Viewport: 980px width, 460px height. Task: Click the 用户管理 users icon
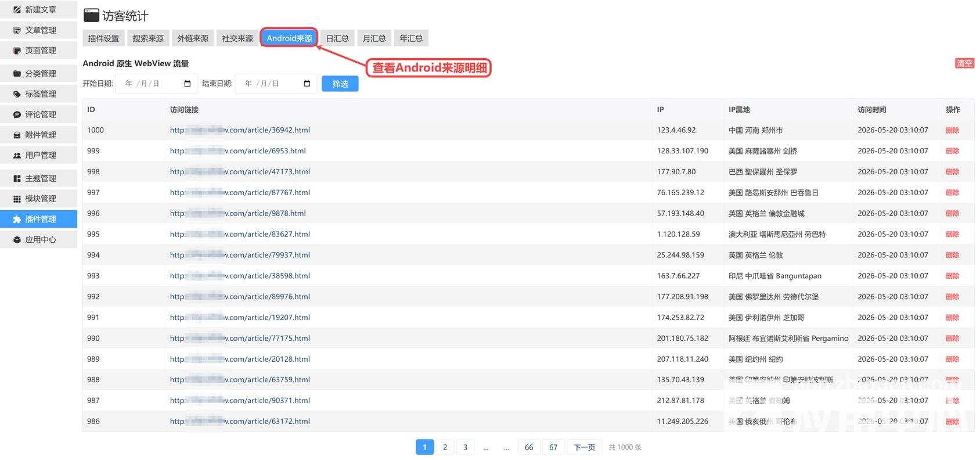point(17,155)
